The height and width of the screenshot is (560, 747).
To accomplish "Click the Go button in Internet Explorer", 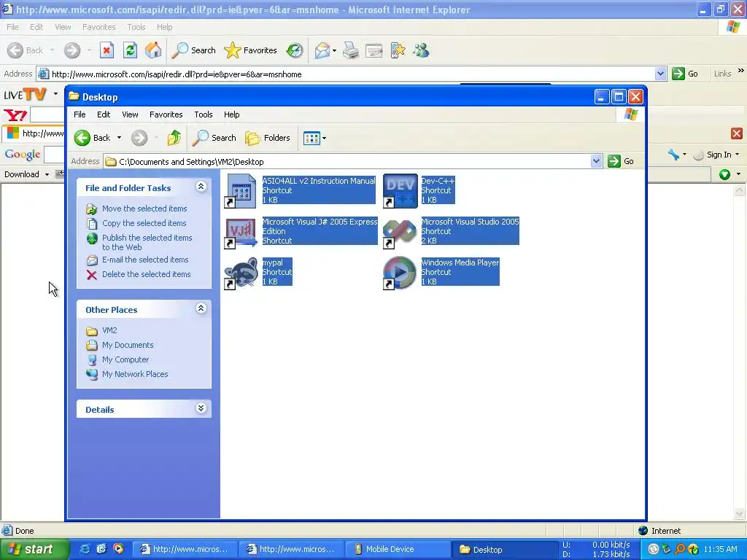I will point(685,74).
